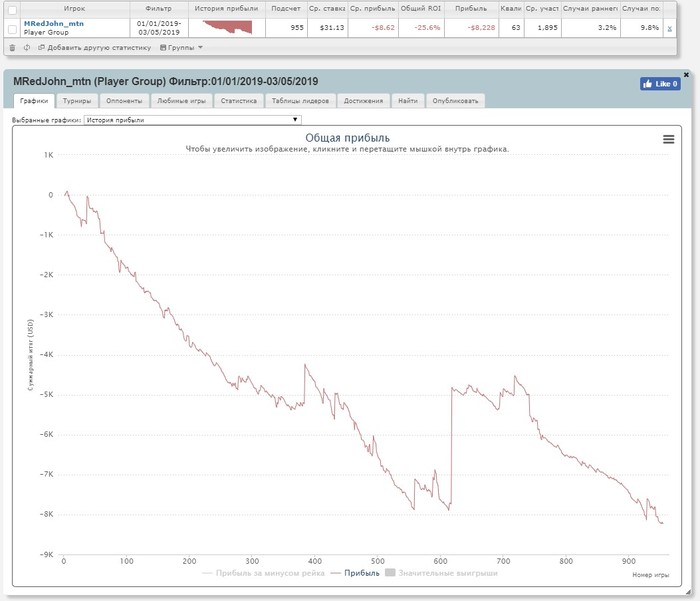Remove the MRedJohn_mtn row with the x link
This screenshot has width=700, height=601.
click(670, 28)
